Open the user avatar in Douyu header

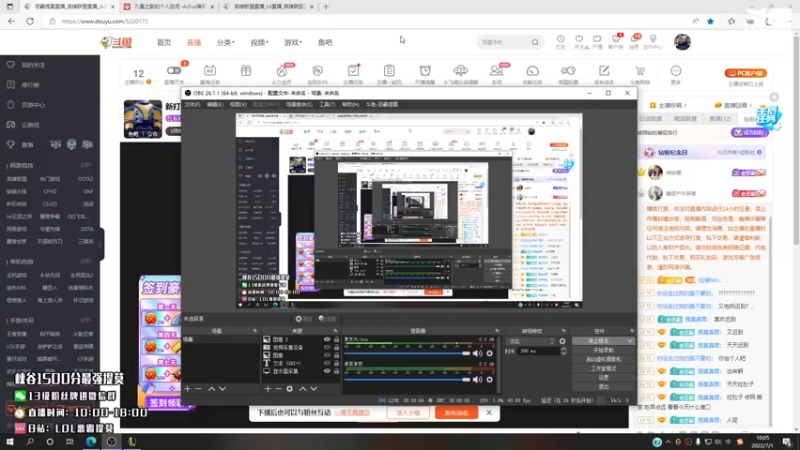click(x=682, y=42)
